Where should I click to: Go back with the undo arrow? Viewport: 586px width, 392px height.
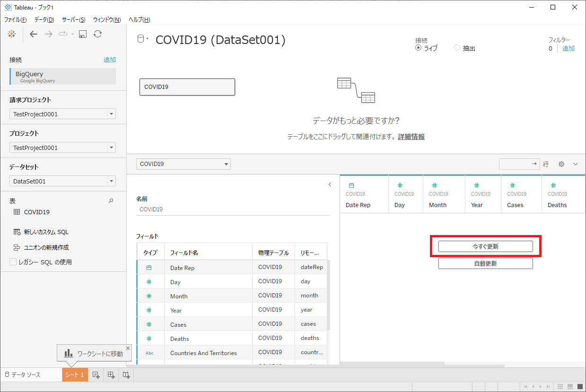coord(33,34)
